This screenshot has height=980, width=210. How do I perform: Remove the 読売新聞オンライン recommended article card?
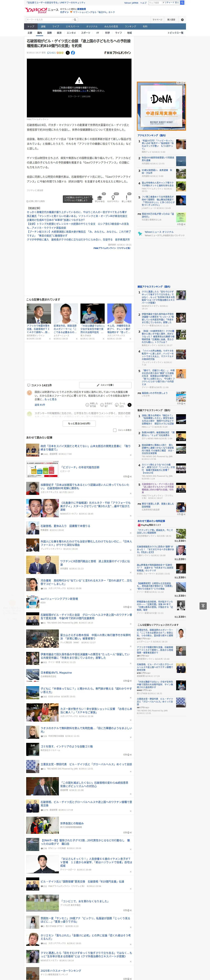click(50, 339)
